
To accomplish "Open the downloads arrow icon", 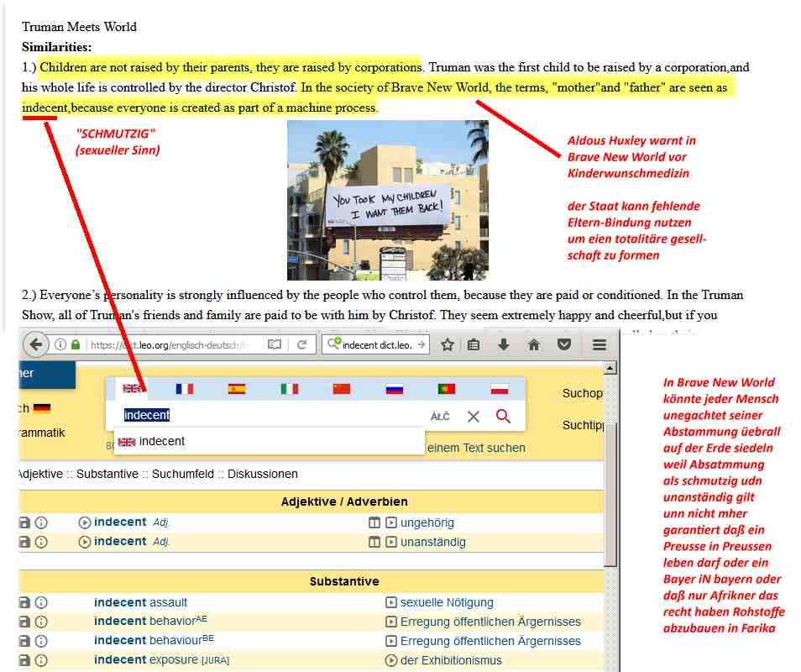I will coord(504,345).
